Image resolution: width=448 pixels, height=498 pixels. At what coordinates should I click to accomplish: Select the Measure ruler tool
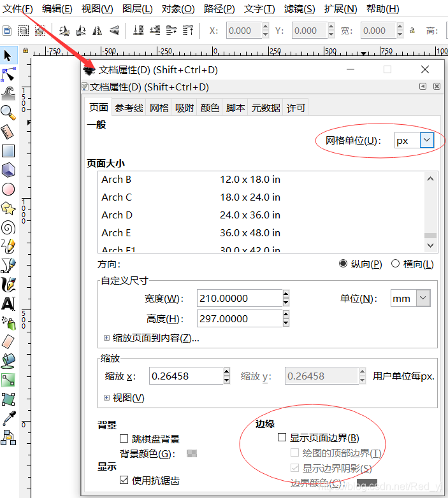click(x=8, y=132)
